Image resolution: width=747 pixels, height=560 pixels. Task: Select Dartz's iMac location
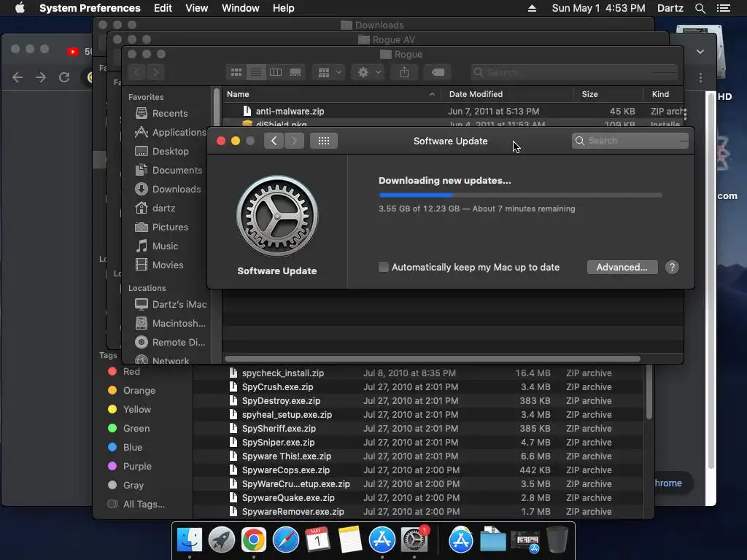click(x=171, y=304)
